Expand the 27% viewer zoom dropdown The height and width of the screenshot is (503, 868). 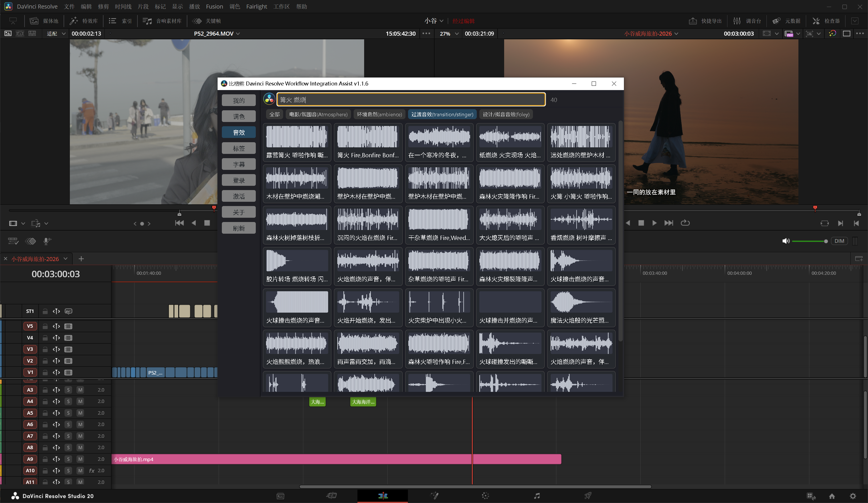click(457, 34)
